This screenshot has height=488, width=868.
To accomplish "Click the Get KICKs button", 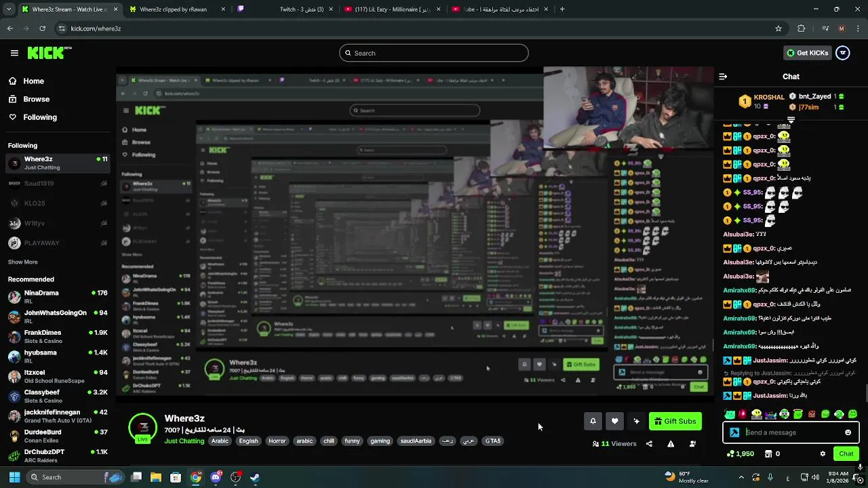I will coord(807,53).
